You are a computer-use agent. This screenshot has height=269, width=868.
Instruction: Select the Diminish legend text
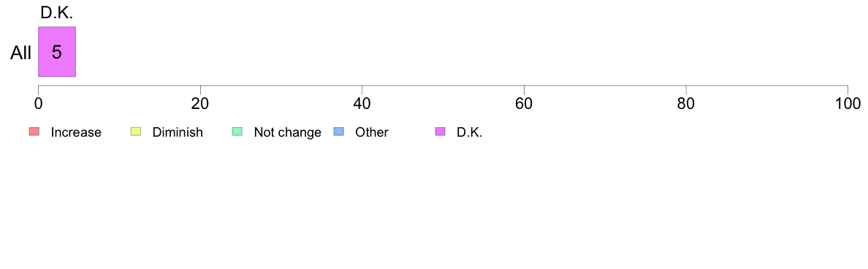click(178, 132)
